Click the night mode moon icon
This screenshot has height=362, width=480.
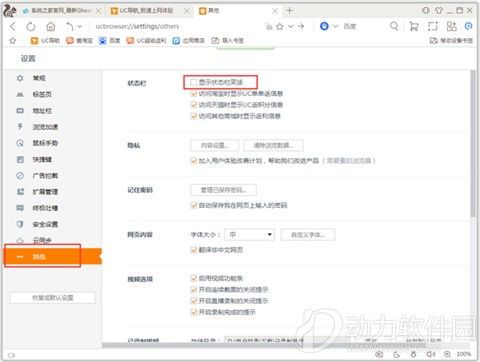coord(396,354)
